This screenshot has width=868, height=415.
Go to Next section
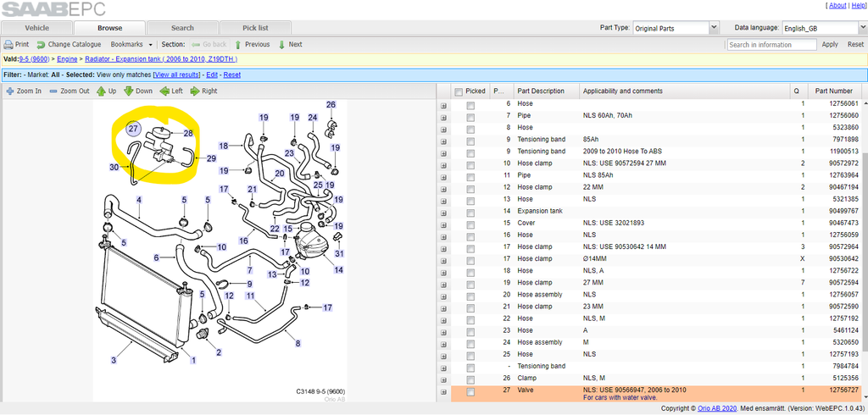290,44
